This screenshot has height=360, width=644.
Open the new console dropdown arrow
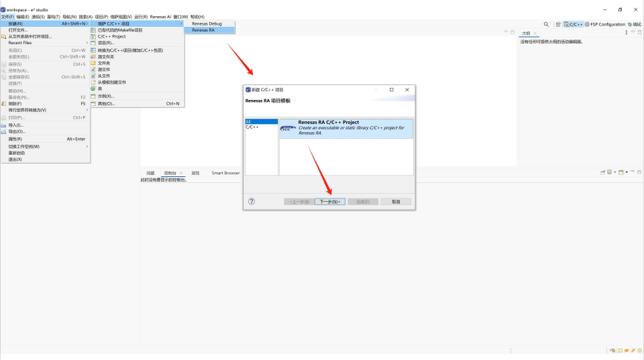[627, 172]
